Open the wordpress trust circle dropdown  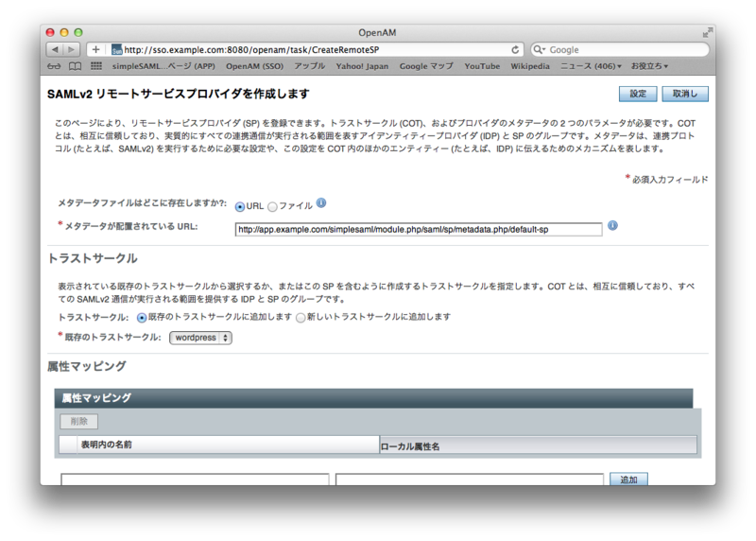(200, 338)
